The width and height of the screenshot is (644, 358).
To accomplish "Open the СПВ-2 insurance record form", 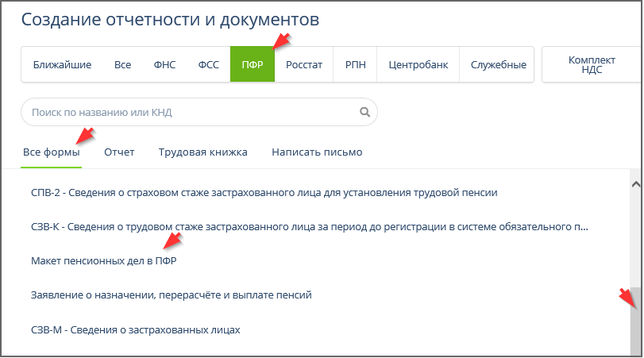I will (x=264, y=193).
